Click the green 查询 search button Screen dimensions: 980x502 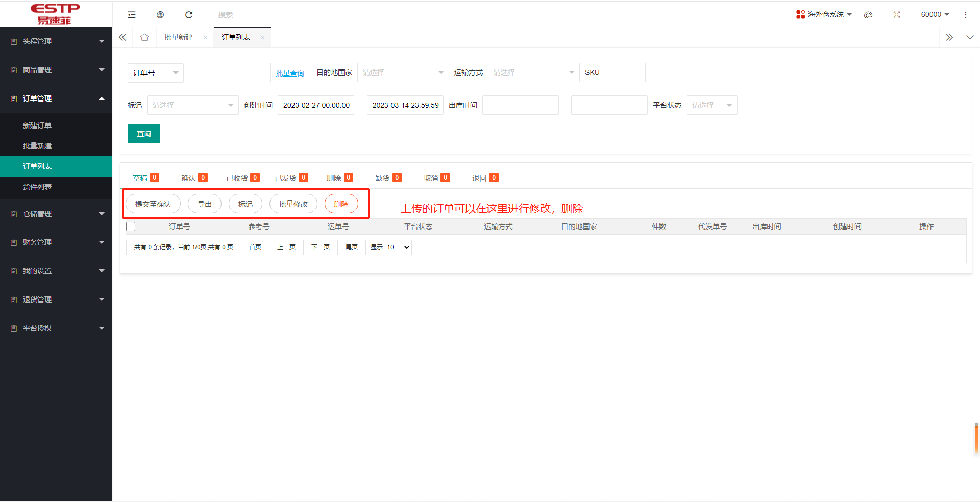point(143,134)
